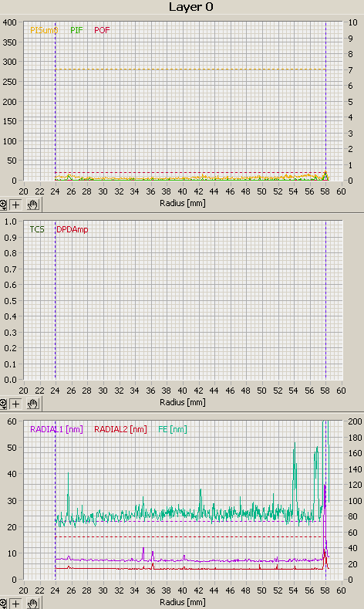Click the RADIAL1 [nm] legend label

[x=56, y=429]
